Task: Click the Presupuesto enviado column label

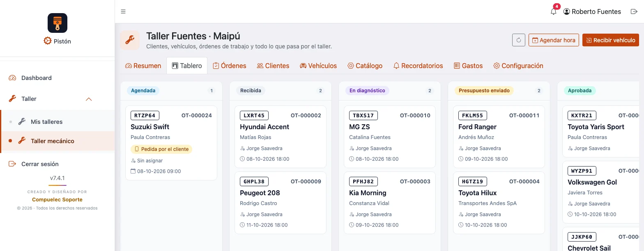Action: tap(484, 91)
